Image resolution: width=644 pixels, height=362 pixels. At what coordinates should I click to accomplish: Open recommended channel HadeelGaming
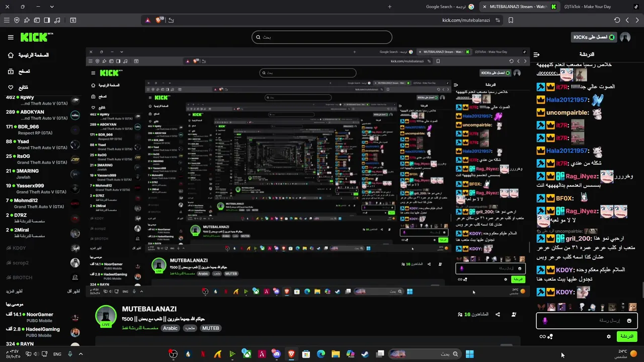[42, 332]
